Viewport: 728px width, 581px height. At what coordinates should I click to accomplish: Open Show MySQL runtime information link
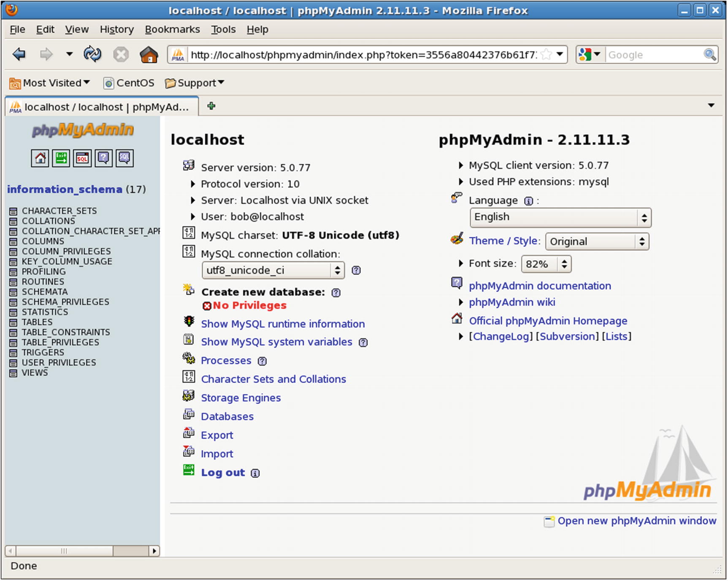pyautogui.click(x=283, y=324)
